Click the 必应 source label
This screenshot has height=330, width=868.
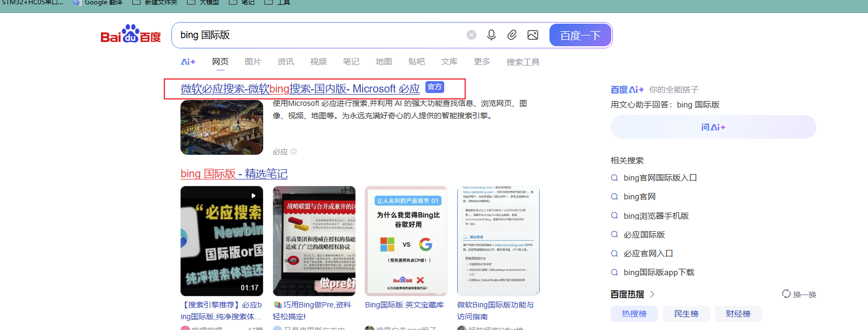click(x=280, y=152)
